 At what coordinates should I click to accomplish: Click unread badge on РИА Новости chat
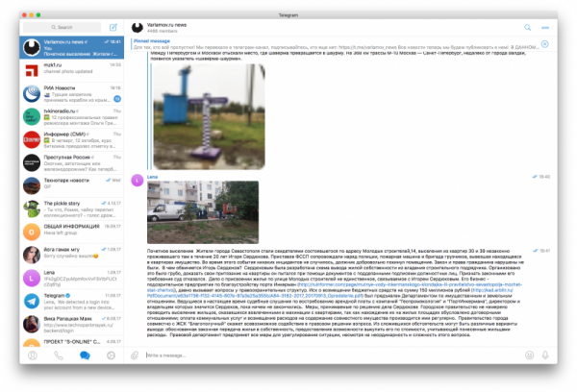(x=117, y=99)
